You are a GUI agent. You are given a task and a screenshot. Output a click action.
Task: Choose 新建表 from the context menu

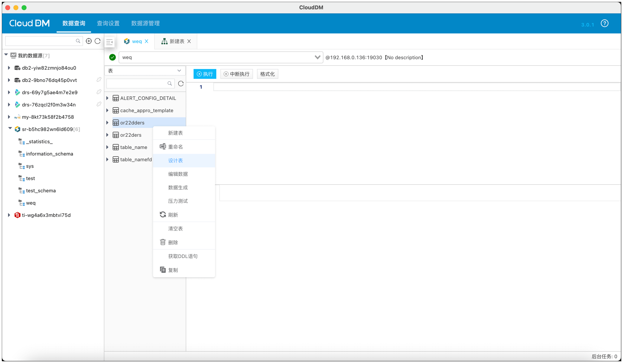click(x=184, y=133)
